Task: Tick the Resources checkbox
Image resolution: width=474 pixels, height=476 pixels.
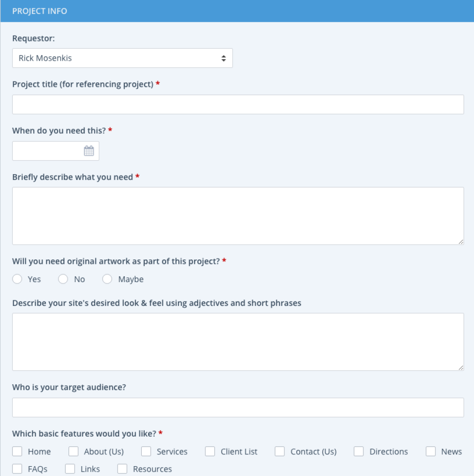Action: [122, 469]
